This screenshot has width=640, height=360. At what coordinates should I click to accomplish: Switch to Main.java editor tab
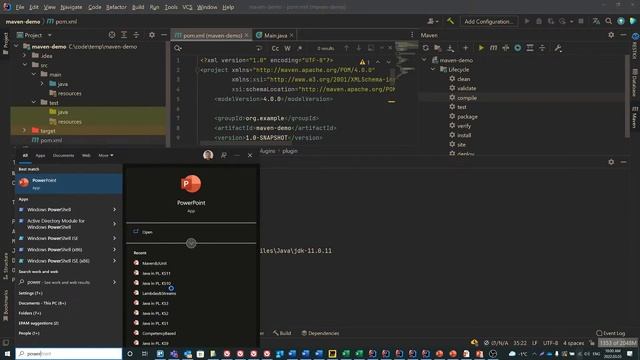pos(275,36)
